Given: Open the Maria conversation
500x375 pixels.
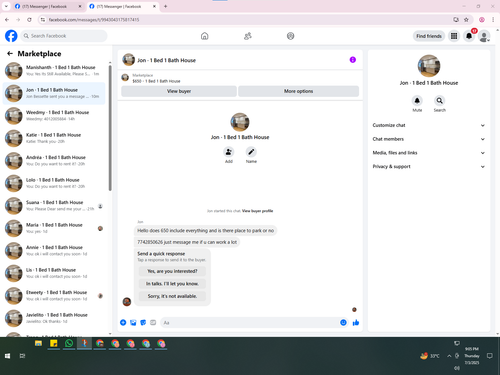Looking at the screenshot, I should 54,228.
